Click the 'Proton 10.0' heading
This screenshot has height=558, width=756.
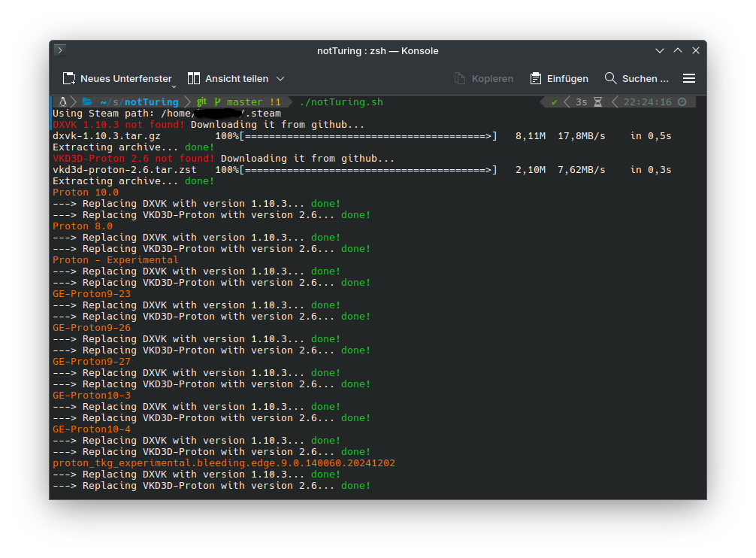tap(86, 192)
